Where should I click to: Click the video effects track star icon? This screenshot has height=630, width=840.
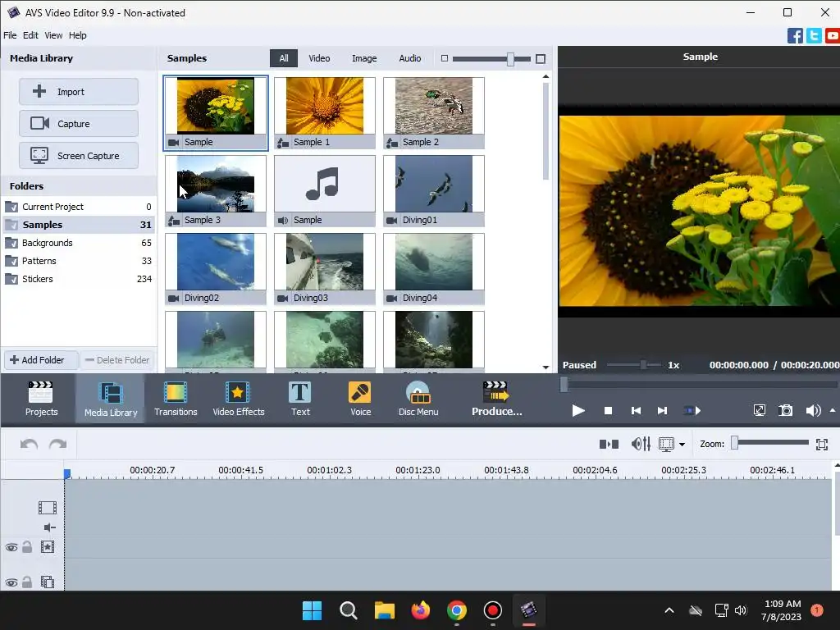[x=47, y=547]
